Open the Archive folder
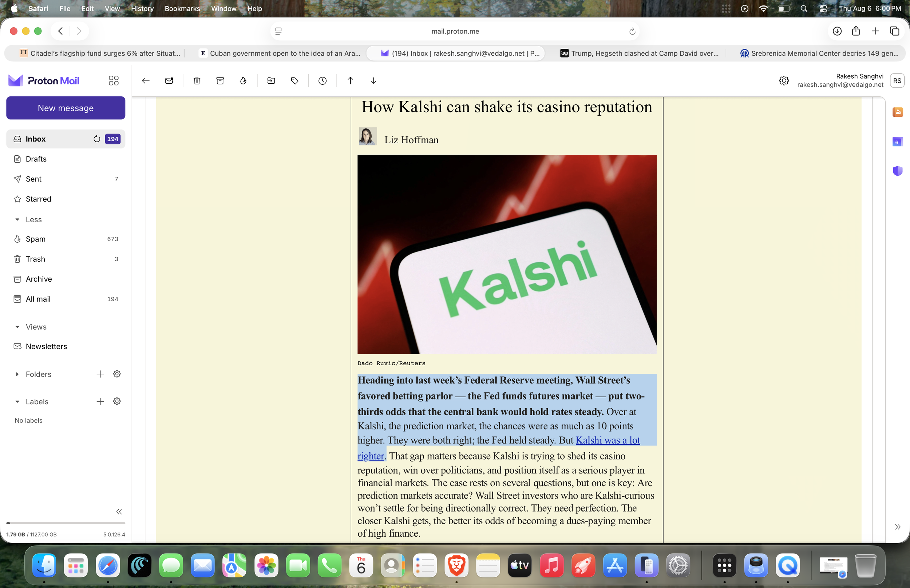Viewport: 910px width, 588px height. tap(66, 279)
